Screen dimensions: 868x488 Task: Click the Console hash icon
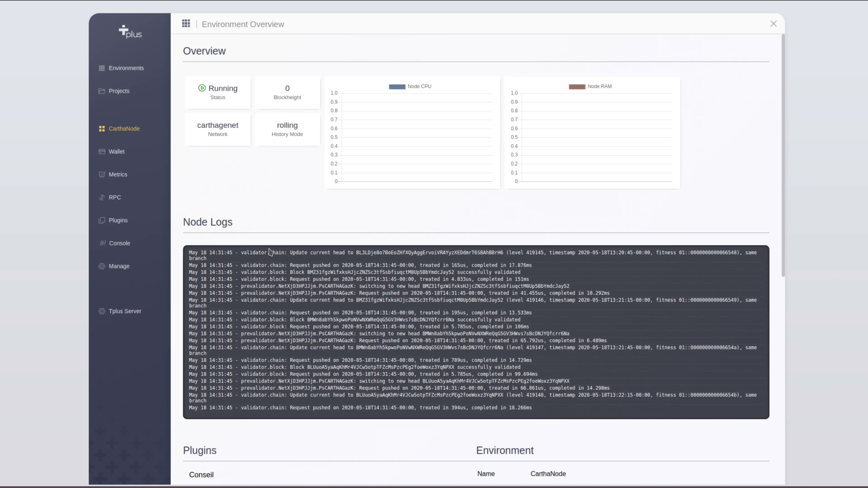click(x=102, y=243)
